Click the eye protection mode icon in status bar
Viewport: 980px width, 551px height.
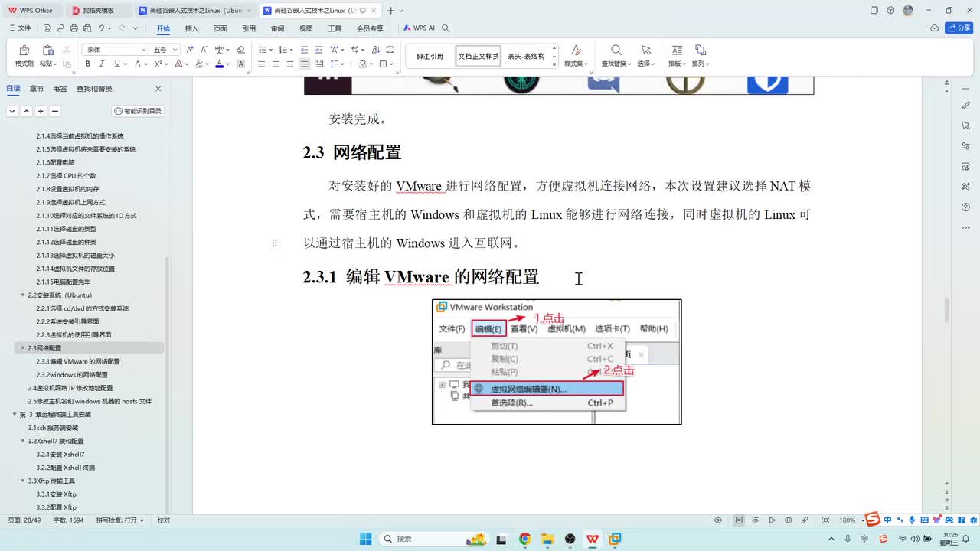tap(718, 520)
